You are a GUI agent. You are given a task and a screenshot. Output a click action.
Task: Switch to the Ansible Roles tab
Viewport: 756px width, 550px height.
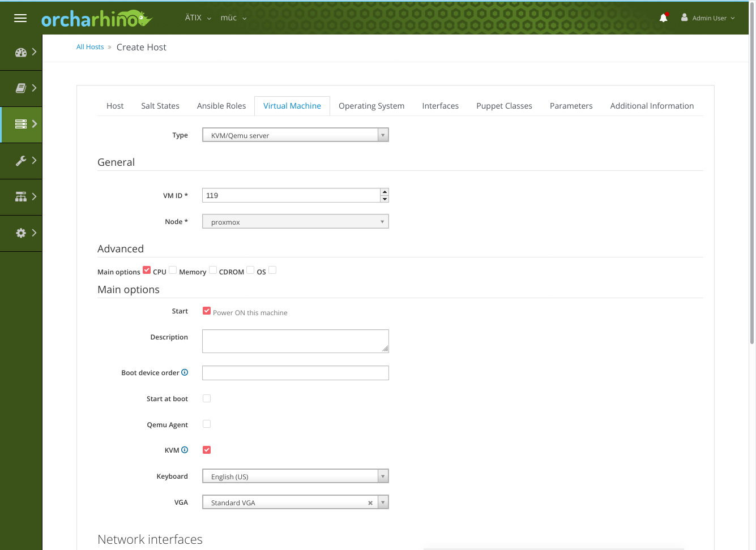[x=221, y=106]
